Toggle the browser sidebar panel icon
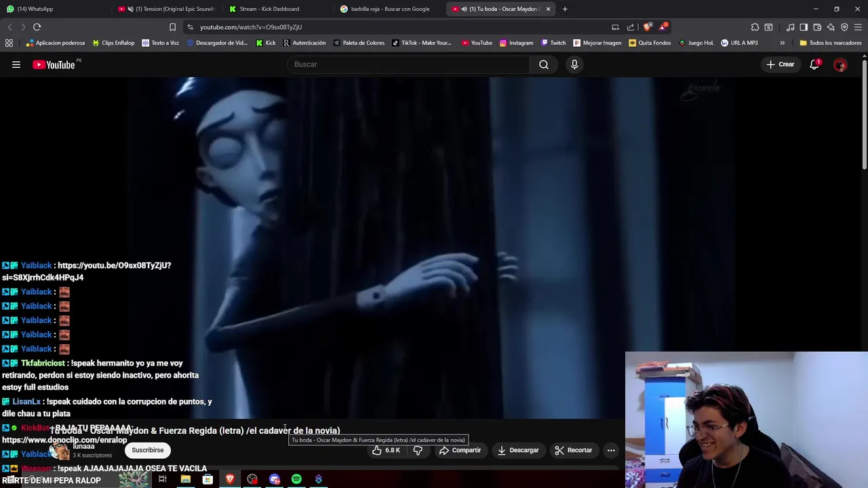The image size is (868, 488). pos(804,27)
